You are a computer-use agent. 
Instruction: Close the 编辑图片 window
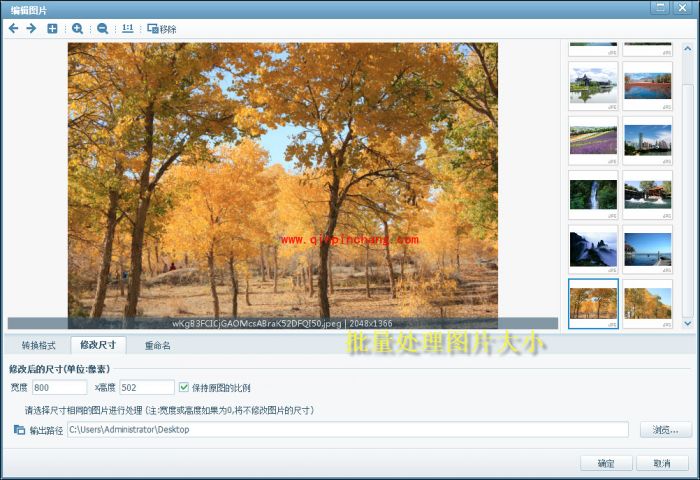(x=683, y=8)
